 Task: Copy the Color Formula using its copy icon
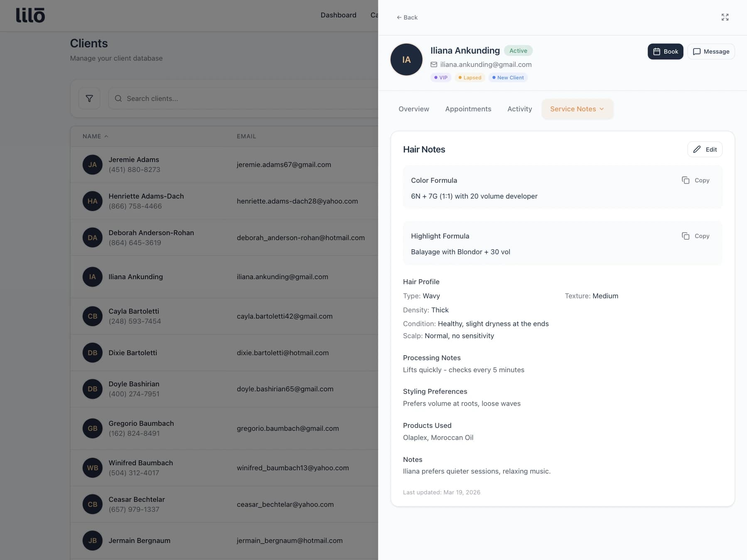686,180
